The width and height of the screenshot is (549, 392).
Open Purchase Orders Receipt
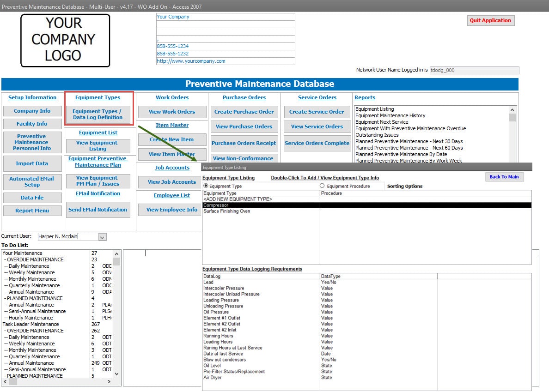click(244, 143)
